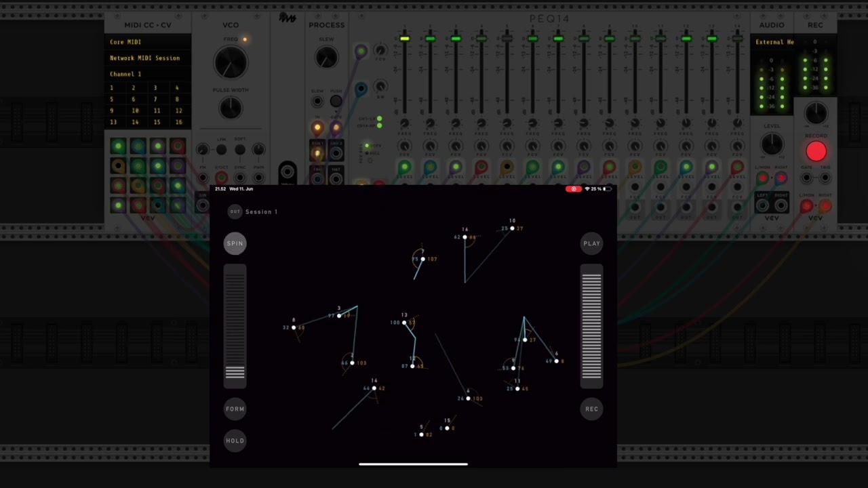Tap the PLAY button
The height and width of the screenshot is (488, 868).
point(591,243)
